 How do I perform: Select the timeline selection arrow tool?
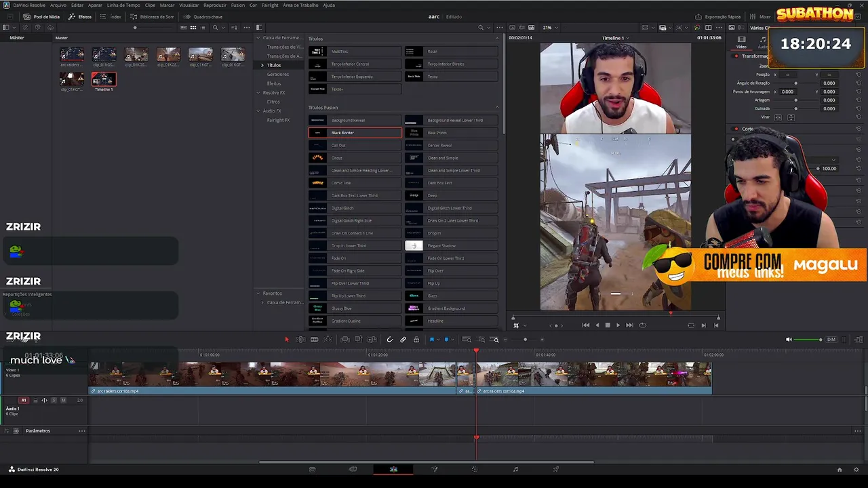tap(286, 340)
